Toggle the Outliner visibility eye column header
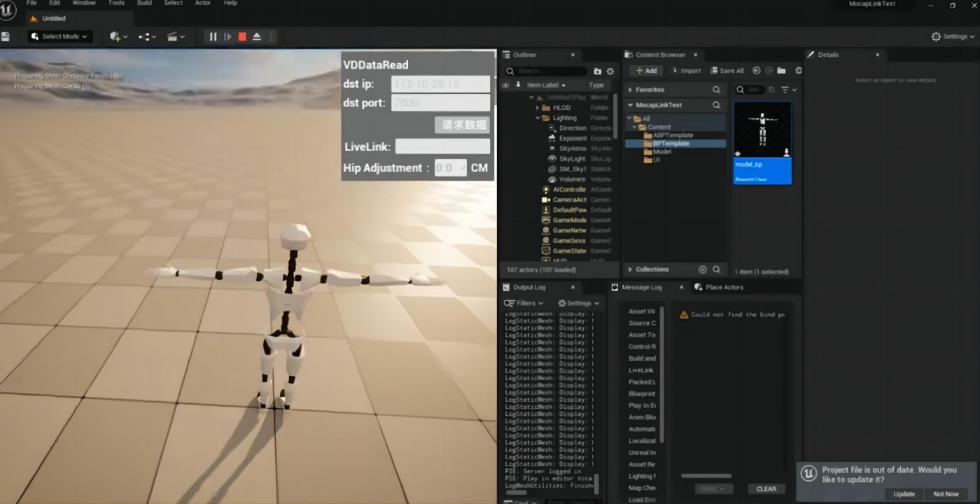 (506, 85)
